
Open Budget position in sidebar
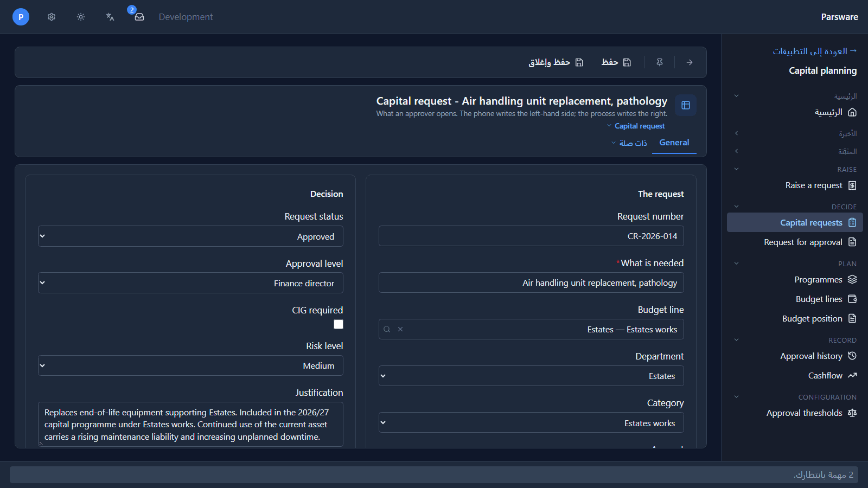795,318
